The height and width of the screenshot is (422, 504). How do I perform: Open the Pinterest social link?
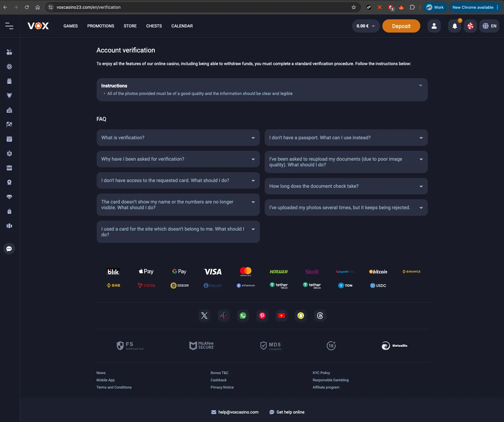pyautogui.click(x=262, y=316)
